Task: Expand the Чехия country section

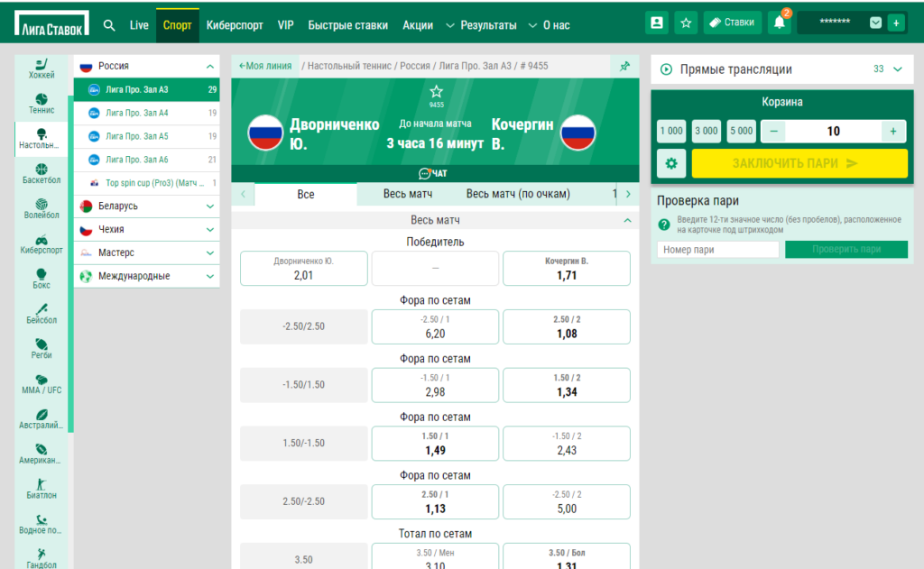Action: (147, 230)
